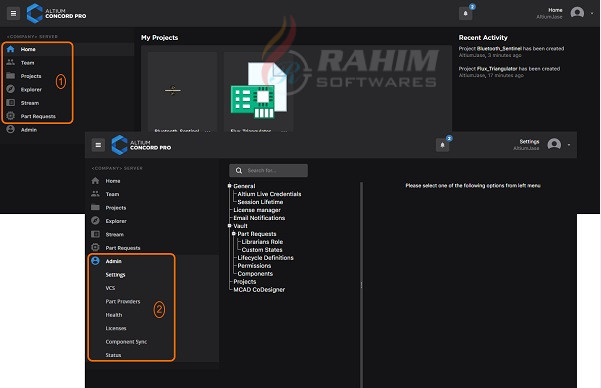
Task: Click the Projects folder icon in the Settings window sidebar
Action: [95, 207]
